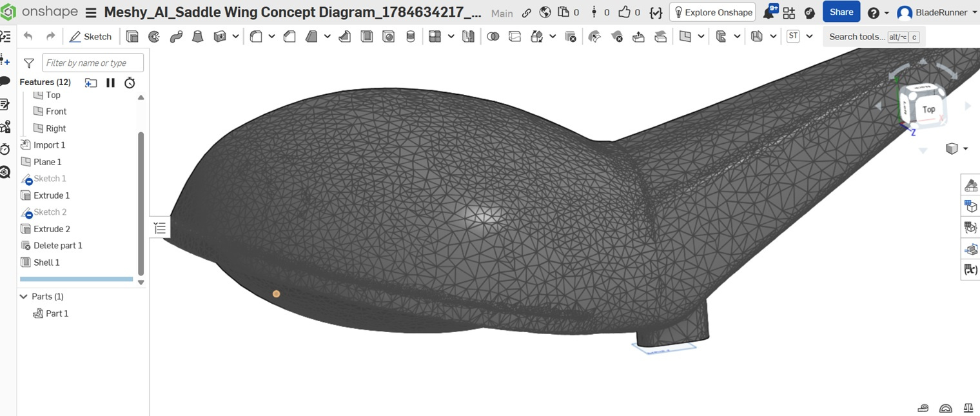Open the Plane tool dropdown arrow

click(x=701, y=37)
